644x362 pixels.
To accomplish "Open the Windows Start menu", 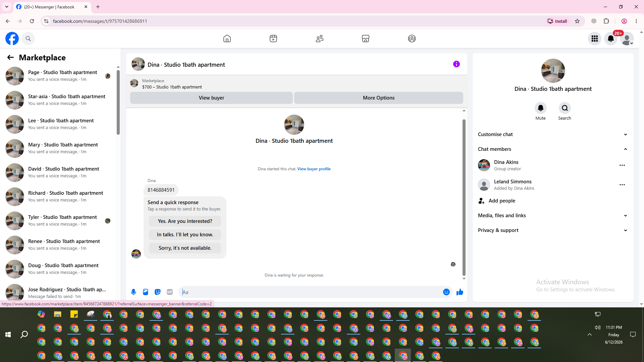I will click(x=8, y=335).
